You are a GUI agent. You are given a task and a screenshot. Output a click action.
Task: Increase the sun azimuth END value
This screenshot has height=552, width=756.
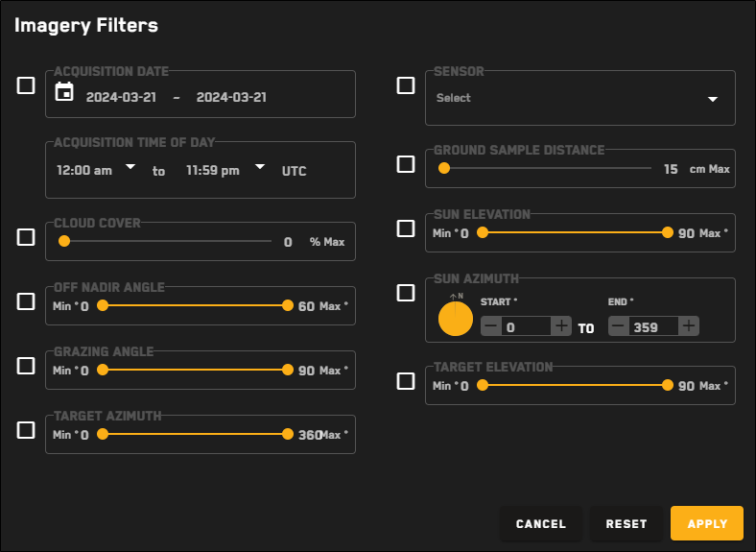pyautogui.click(x=689, y=326)
